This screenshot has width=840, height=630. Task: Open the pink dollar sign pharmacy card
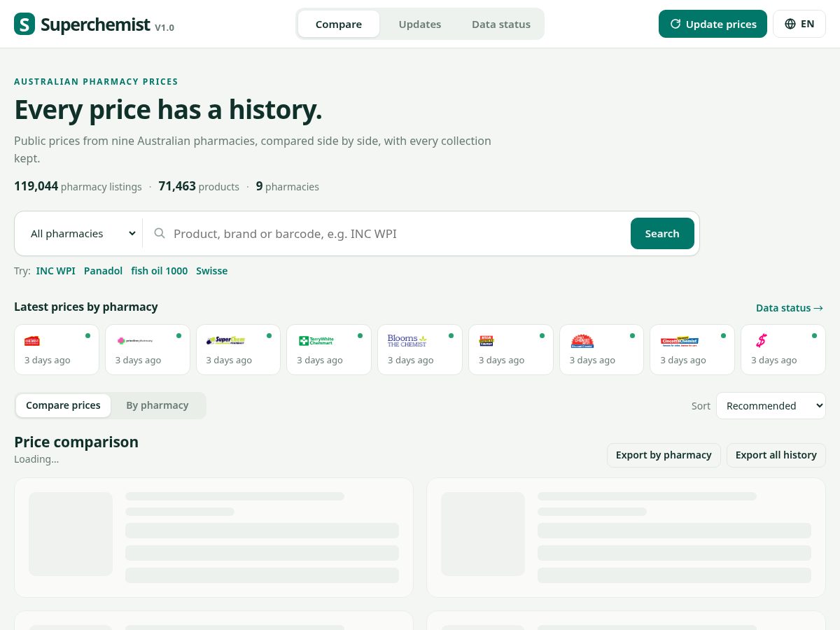783,349
